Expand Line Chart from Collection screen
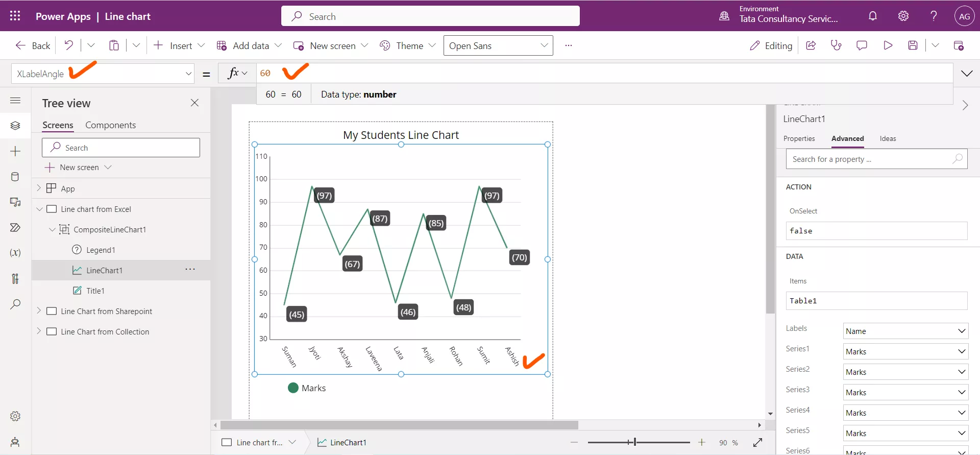 [x=39, y=331]
